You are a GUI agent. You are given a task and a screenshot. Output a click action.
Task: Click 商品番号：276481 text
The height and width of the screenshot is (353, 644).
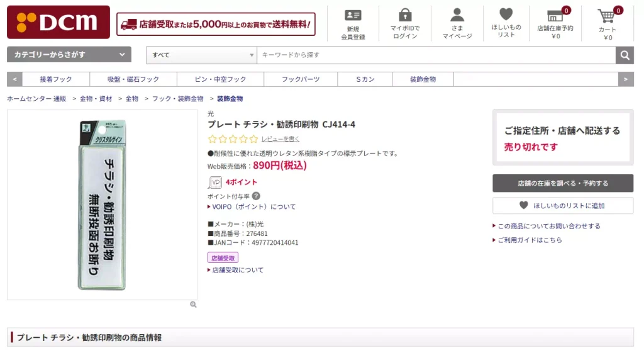(x=237, y=233)
